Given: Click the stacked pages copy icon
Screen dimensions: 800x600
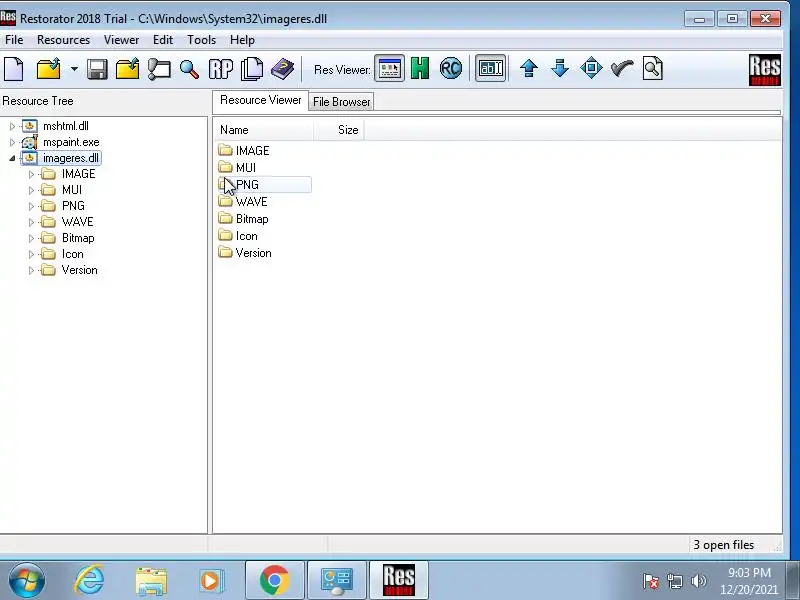Looking at the screenshot, I should pyautogui.click(x=252, y=69).
